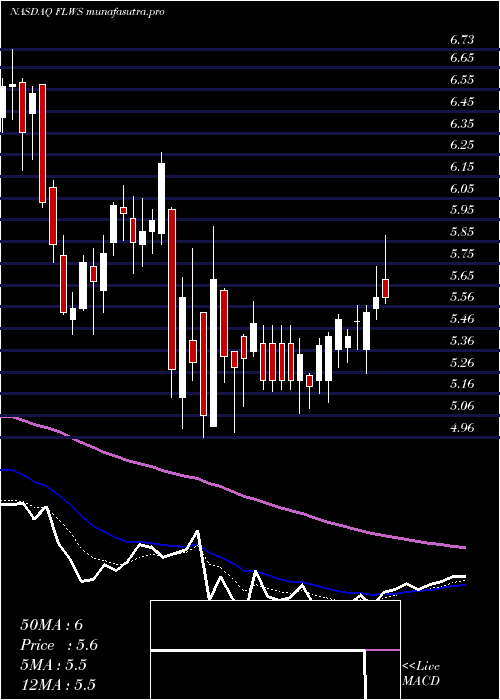Image resolution: width=500 pixels, height=700 pixels.
Task: Click the tall white candle peaking near 6.15
Action: click(x=161, y=198)
